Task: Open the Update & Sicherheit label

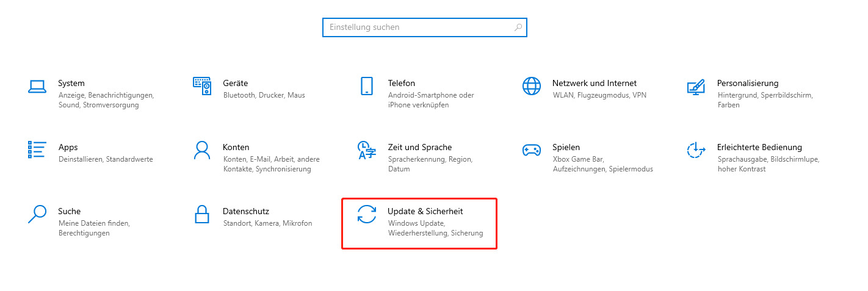Action: click(425, 211)
